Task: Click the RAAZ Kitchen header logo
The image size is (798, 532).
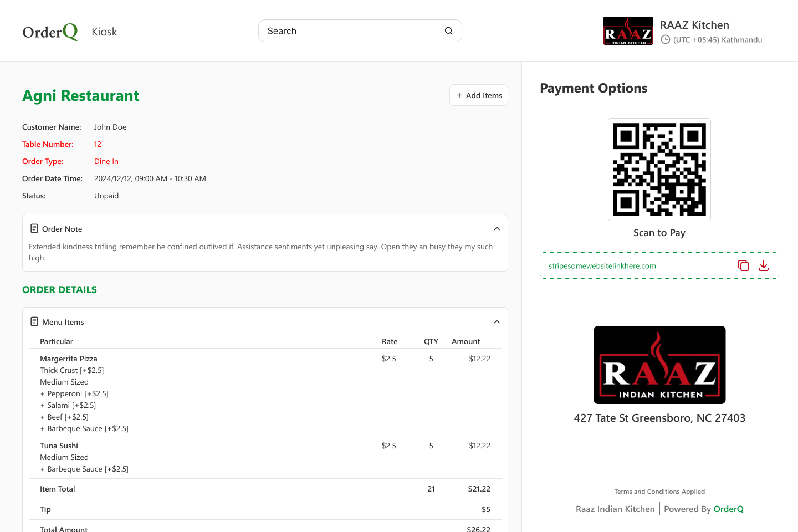Action: [x=628, y=30]
